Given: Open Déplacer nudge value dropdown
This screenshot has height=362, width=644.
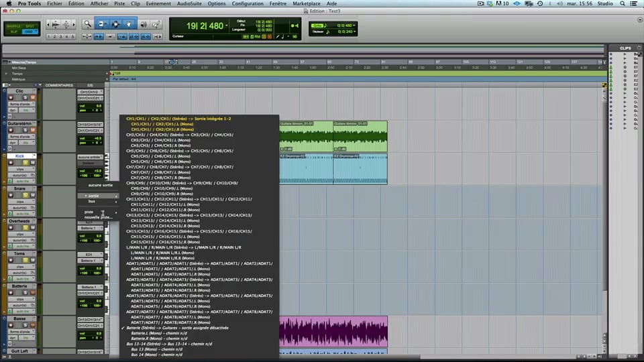Looking at the screenshot, I should pyautogui.click(x=354, y=32).
